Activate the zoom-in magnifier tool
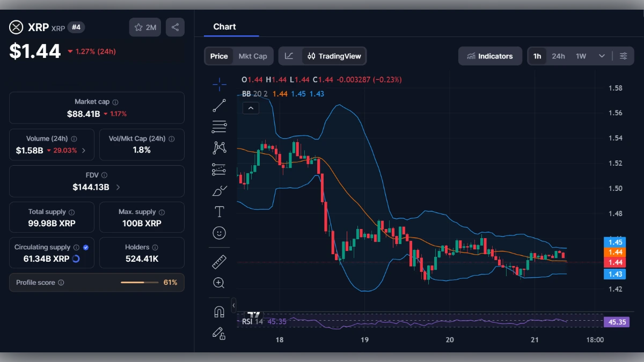 219,283
